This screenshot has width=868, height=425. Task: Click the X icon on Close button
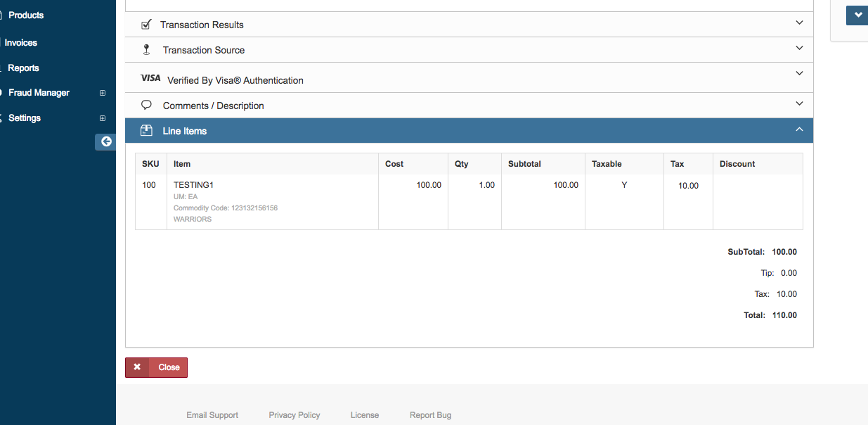coord(137,367)
